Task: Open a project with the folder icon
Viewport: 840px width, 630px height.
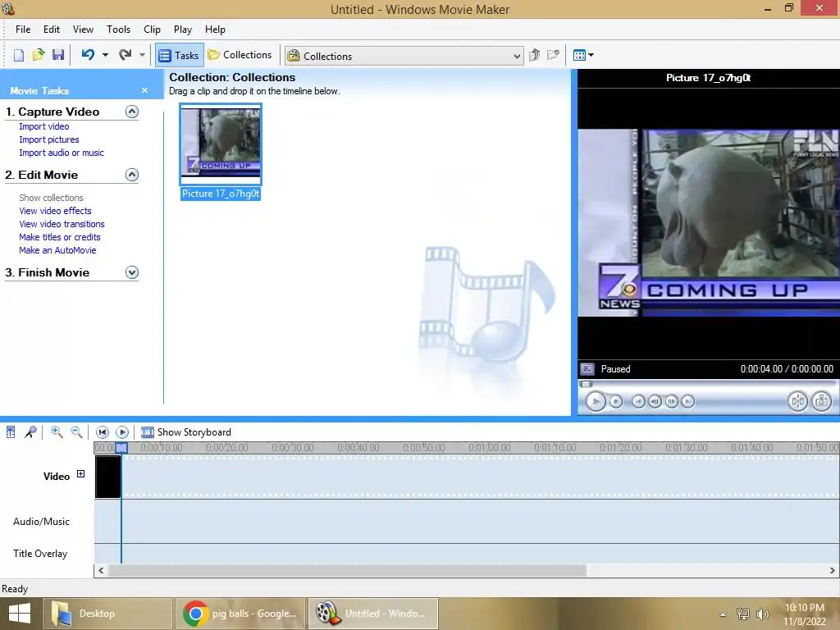Action: click(x=39, y=55)
